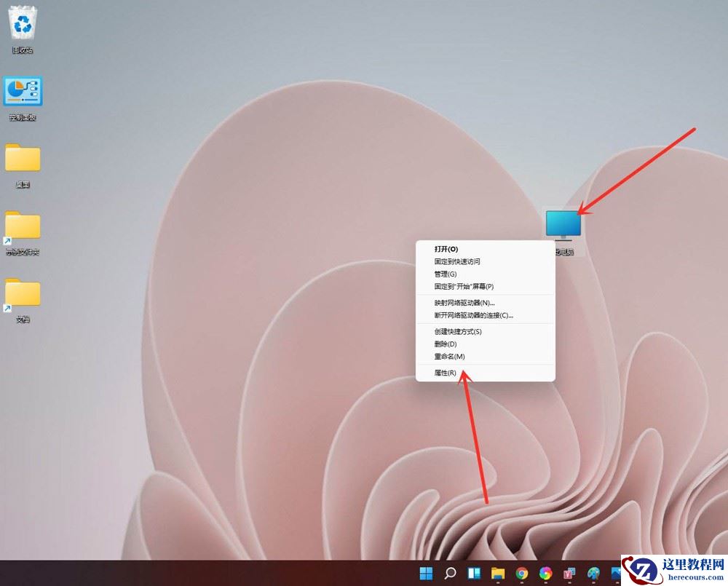728x586 pixels.
Task: Launch Google Chrome from the taskbar
Action: click(521, 573)
